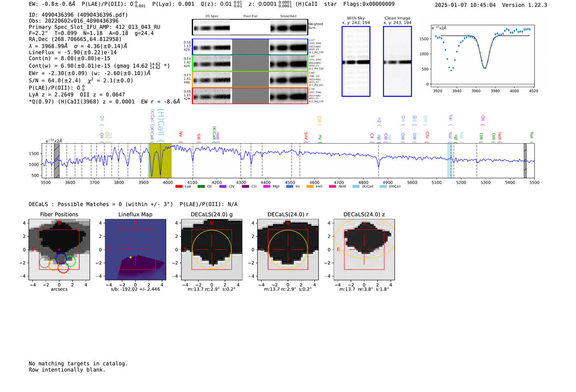Viewport: 576px width, 392px height.
Task: Click the 'No matching targets in catalog.' message
Action: (x=78, y=364)
